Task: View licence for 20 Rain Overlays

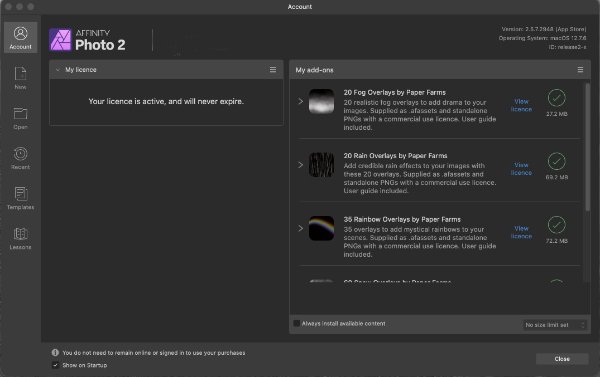Action: (521, 169)
